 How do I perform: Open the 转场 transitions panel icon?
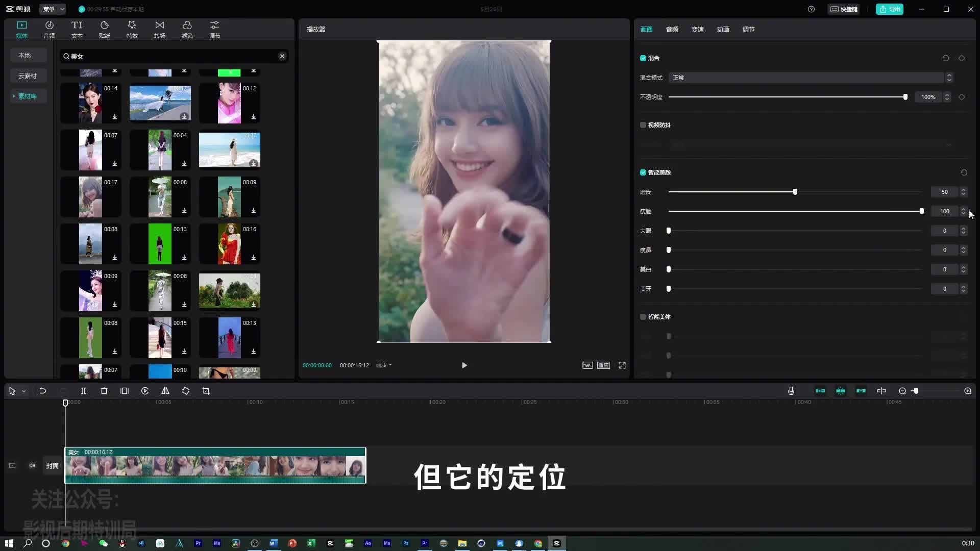point(160,29)
